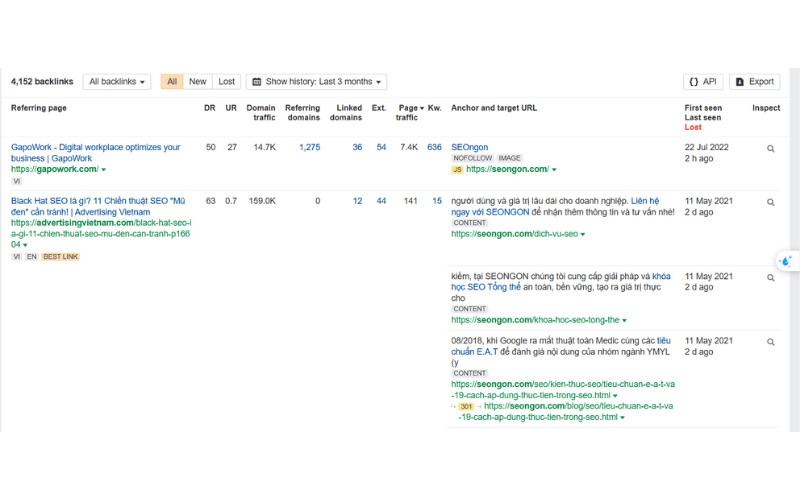
Task: Sort by the UR column header
Action: tap(231, 108)
